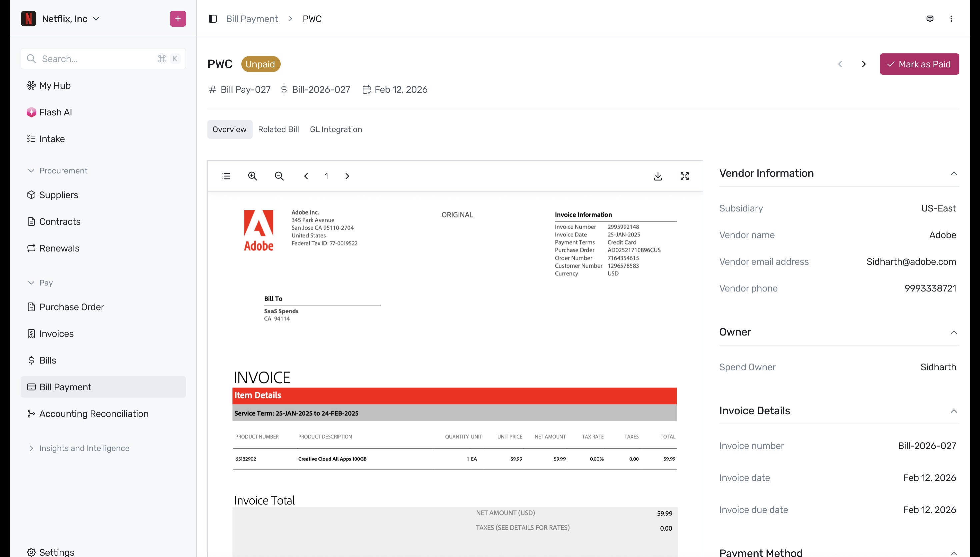Click Bill Pay-027 identifier
This screenshot has height=557, width=980.
point(240,89)
